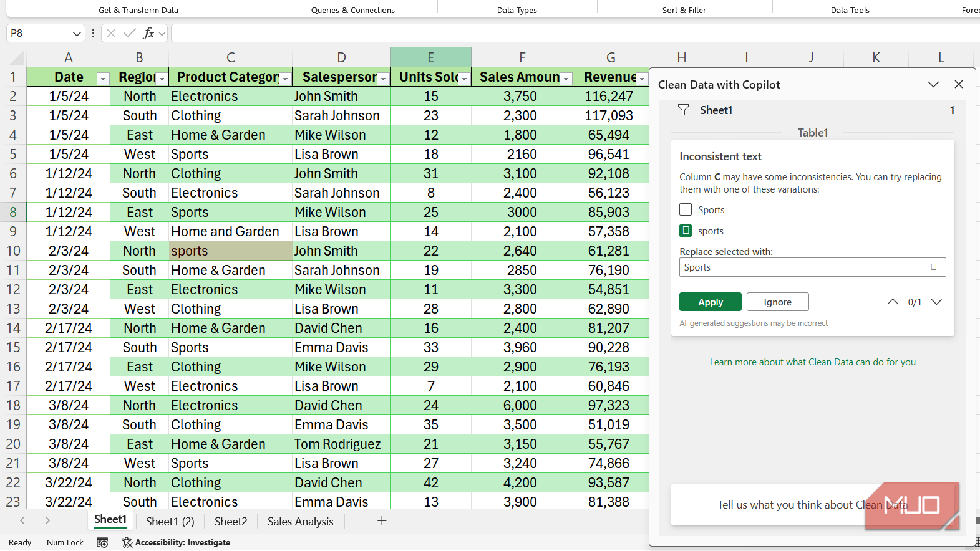Click the formula bar cancel X icon
The image size is (980, 551).
111,33
